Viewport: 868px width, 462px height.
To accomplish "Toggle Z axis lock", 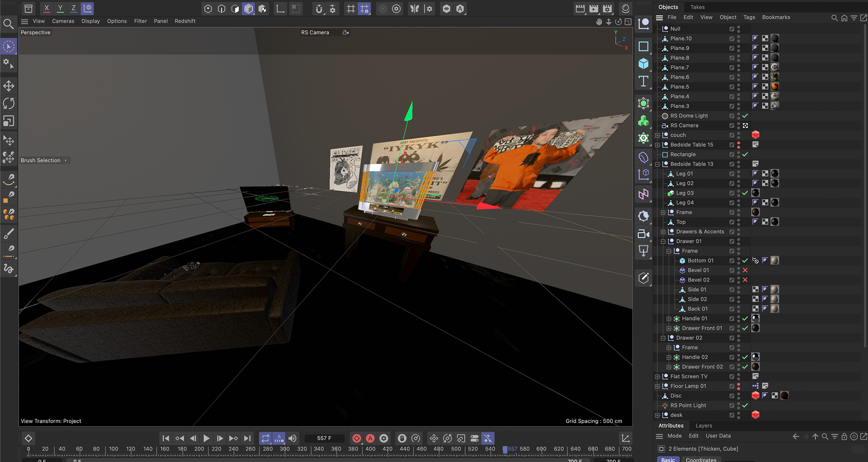I will [x=74, y=8].
